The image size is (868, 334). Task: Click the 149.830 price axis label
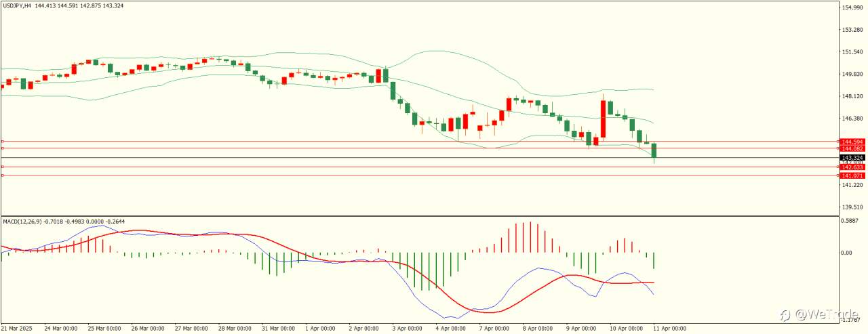click(x=852, y=75)
